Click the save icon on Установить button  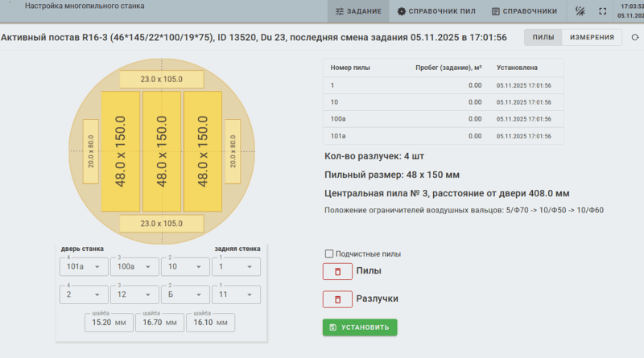click(x=333, y=327)
